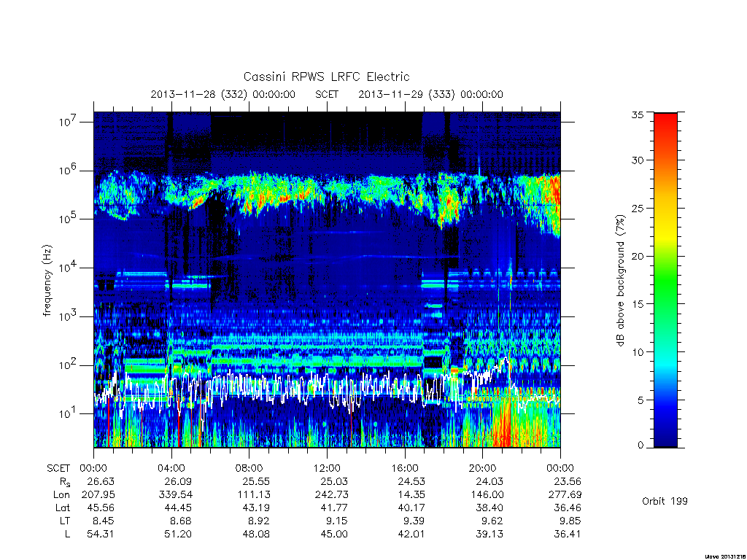Click the LT value "8.45"
This screenshot has width=747, height=560.
click(104, 521)
